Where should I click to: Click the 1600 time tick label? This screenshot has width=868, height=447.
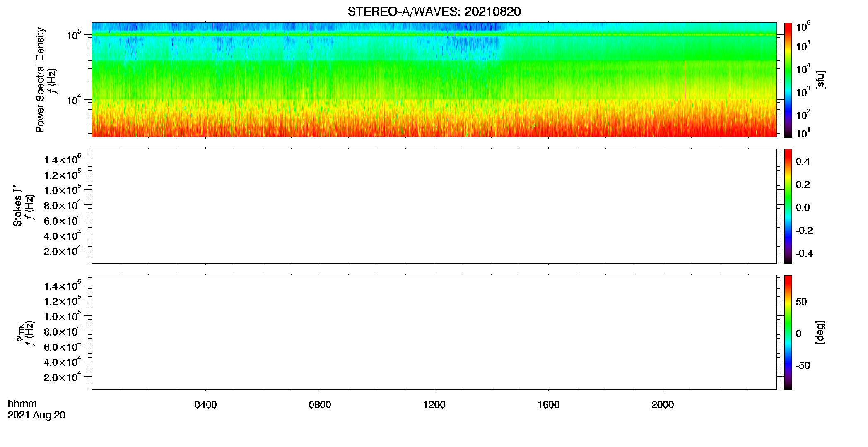click(548, 405)
